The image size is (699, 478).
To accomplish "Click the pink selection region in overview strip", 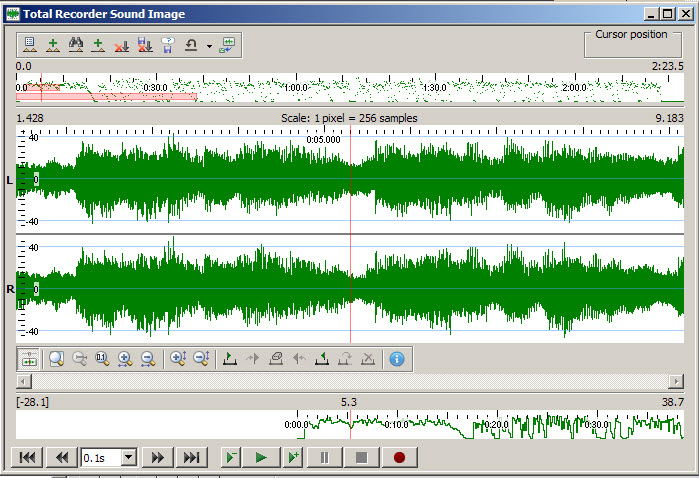I will [x=107, y=97].
